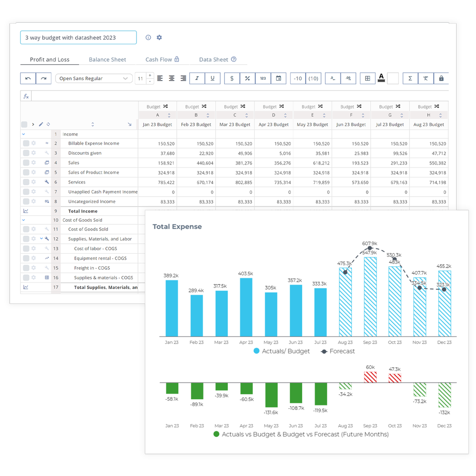476x476 pixels.
Task: Check the Sales row checkbox
Action: point(26,163)
